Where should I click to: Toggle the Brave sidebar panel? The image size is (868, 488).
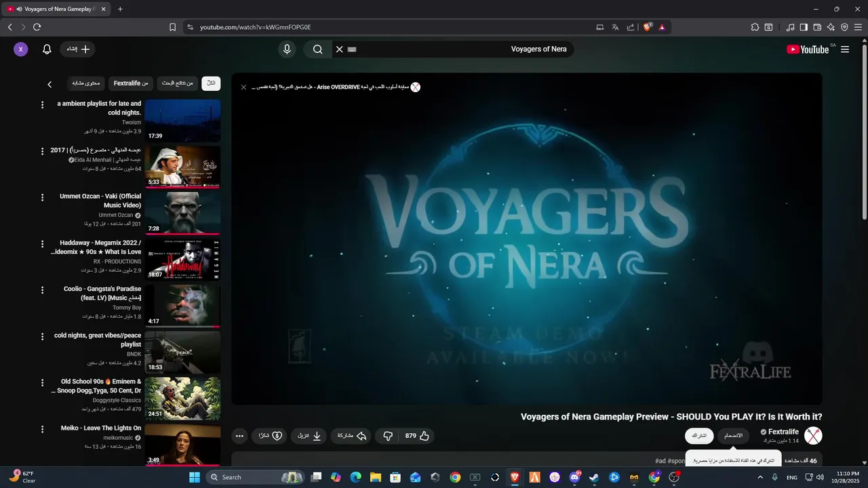point(804,27)
